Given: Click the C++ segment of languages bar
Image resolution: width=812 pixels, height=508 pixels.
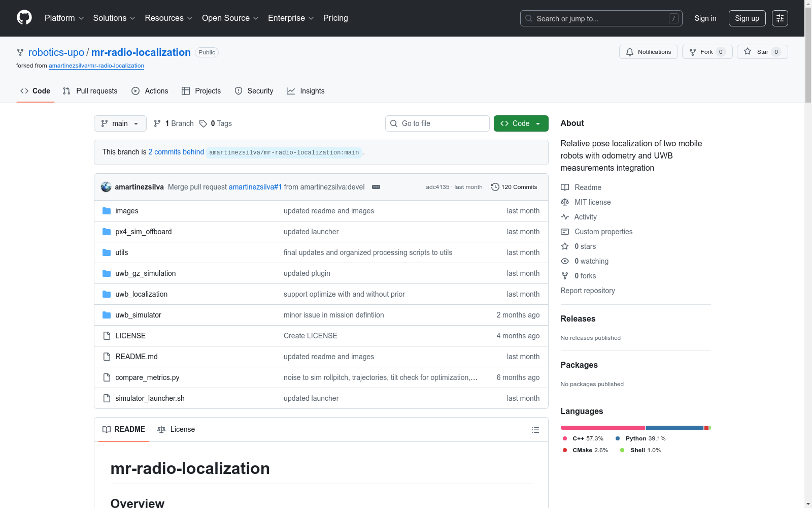Looking at the screenshot, I should [x=603, y=428].
